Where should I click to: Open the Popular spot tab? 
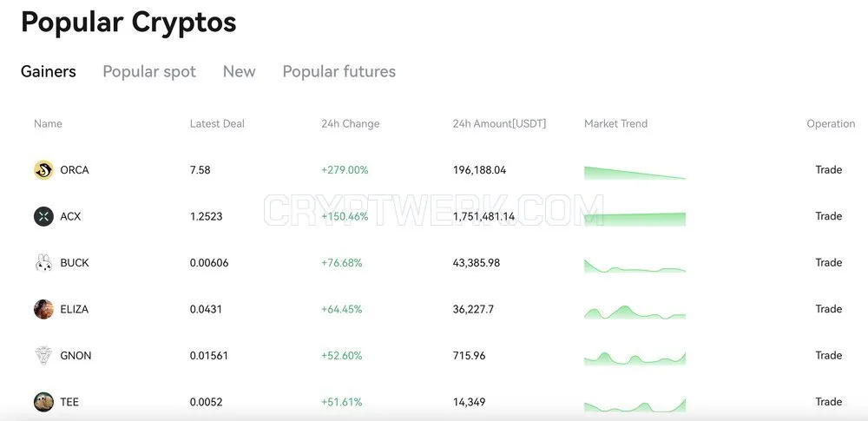(149, 72)
